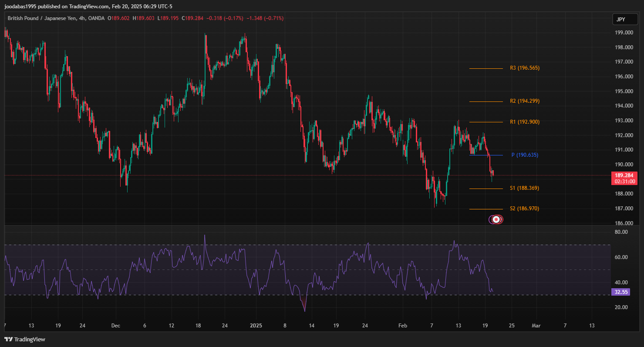Viewport: 644px width, 347px height.
Task: Select the R3 (196.565) pivot label
Action: pos(524,68)
